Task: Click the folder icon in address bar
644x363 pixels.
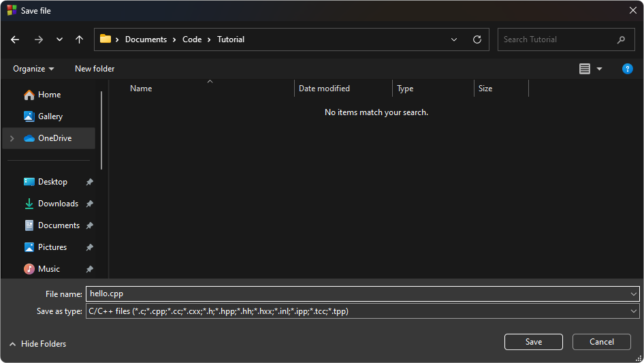Action: 106,39
